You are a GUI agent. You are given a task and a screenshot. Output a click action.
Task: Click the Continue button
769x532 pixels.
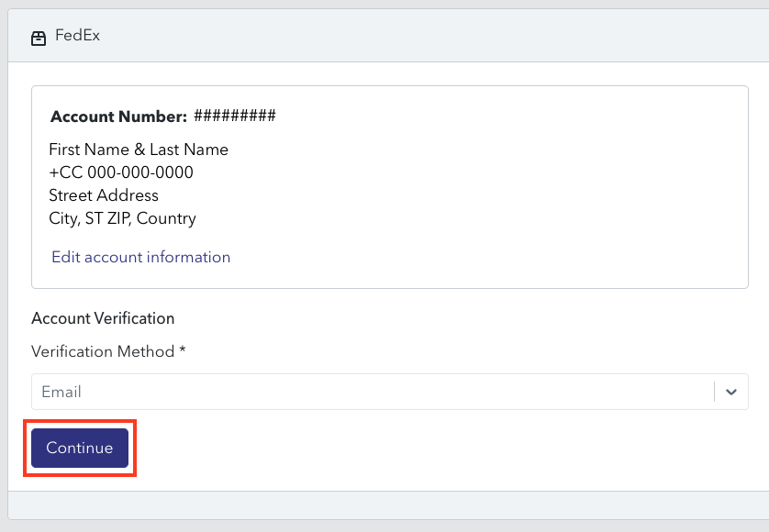point(80,448)
